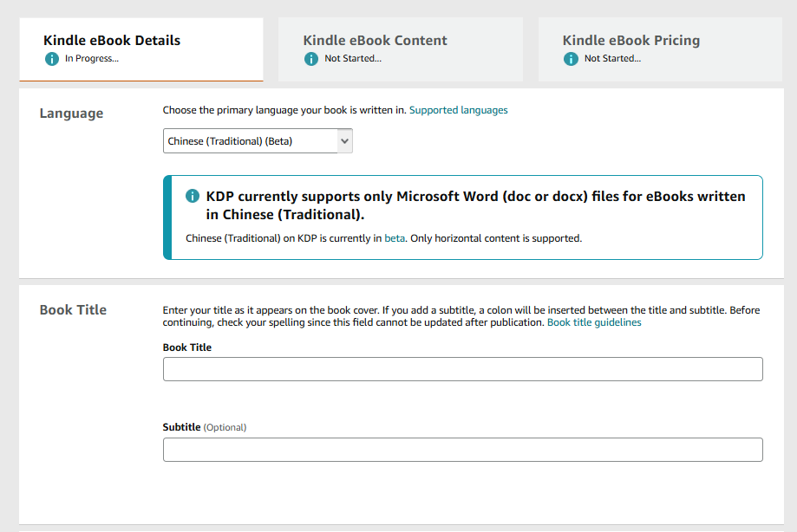Click the language selector's down arrow
Viewport: 797px width, 532px height.
(x=344, y=141)
